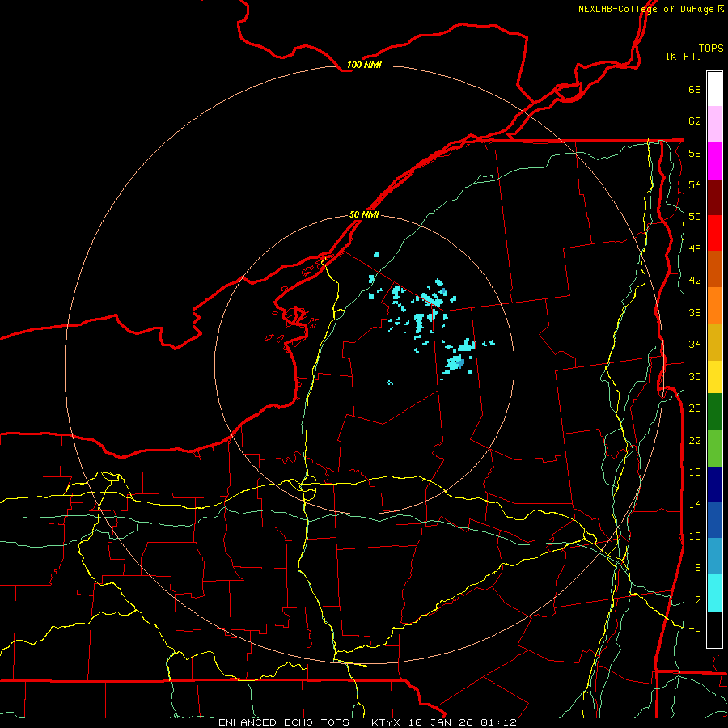
Task: Click the legend value 22
Action: pyautogui.click(x=695, y=440)
